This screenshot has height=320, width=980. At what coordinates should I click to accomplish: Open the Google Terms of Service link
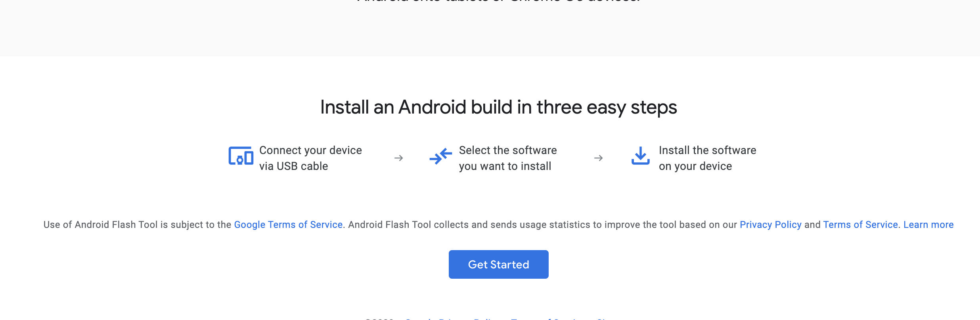tap(289, 224)
